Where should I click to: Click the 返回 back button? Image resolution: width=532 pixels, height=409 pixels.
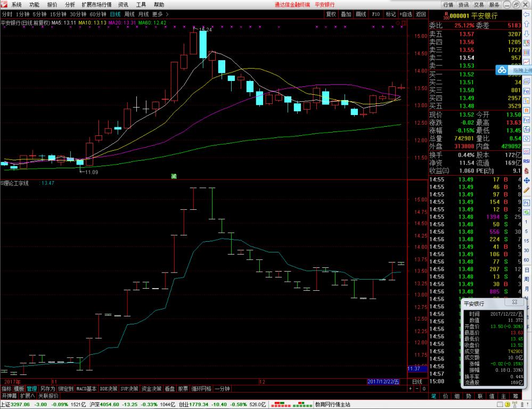pos(421,14)
